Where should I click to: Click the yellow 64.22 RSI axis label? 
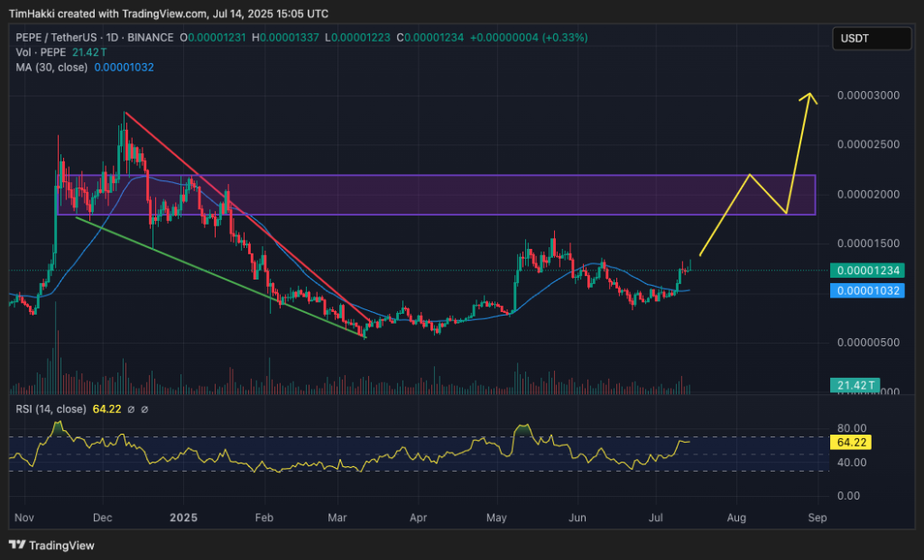click(x=853, y=443)
